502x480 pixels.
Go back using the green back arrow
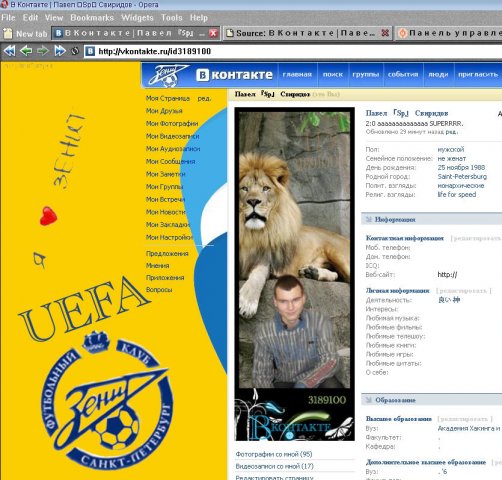click(26, 51)
